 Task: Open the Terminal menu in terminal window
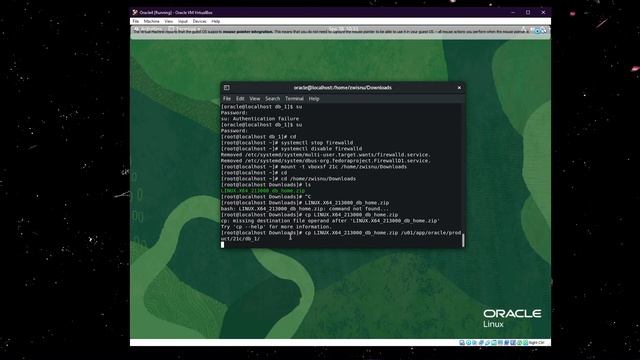tap(294, 98)
